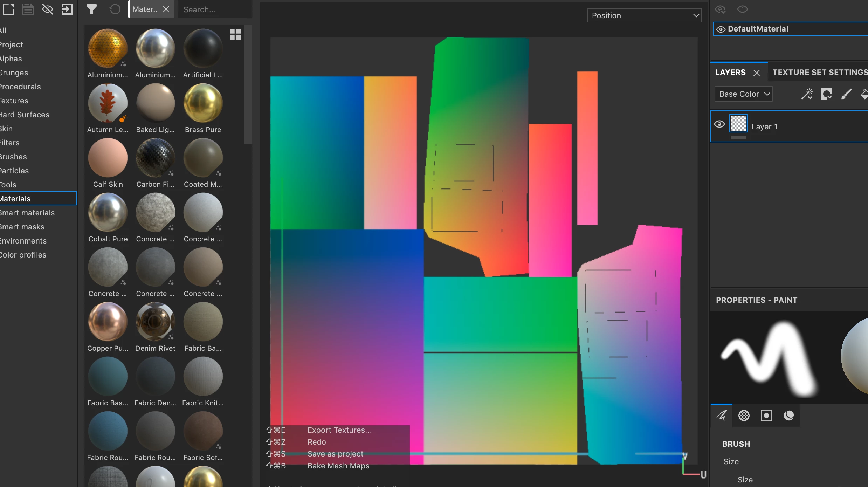Click the filter funnel icon in shelf
The width and height of the screenshot is (868, 487).
point(91,9)
